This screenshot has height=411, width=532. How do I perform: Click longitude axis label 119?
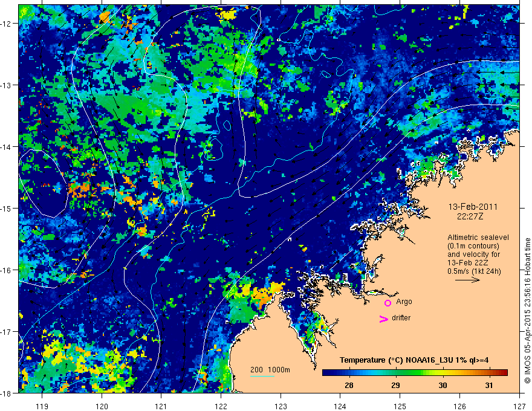42,406
